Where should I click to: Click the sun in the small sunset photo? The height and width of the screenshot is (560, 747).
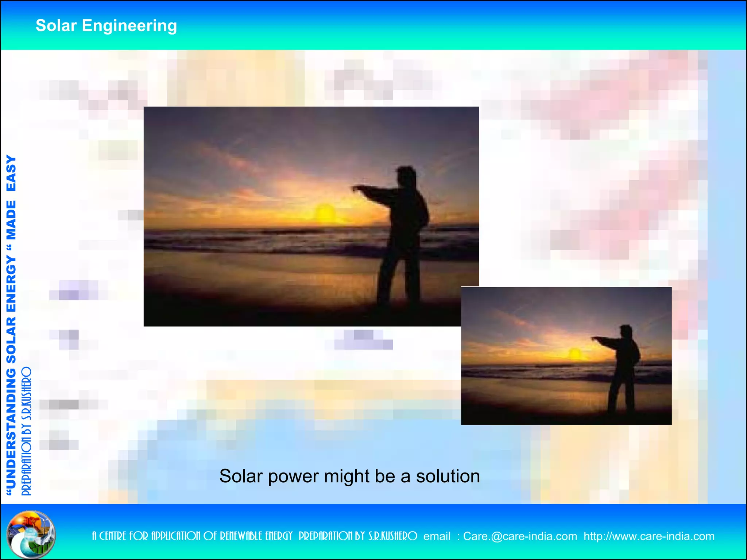575,354
